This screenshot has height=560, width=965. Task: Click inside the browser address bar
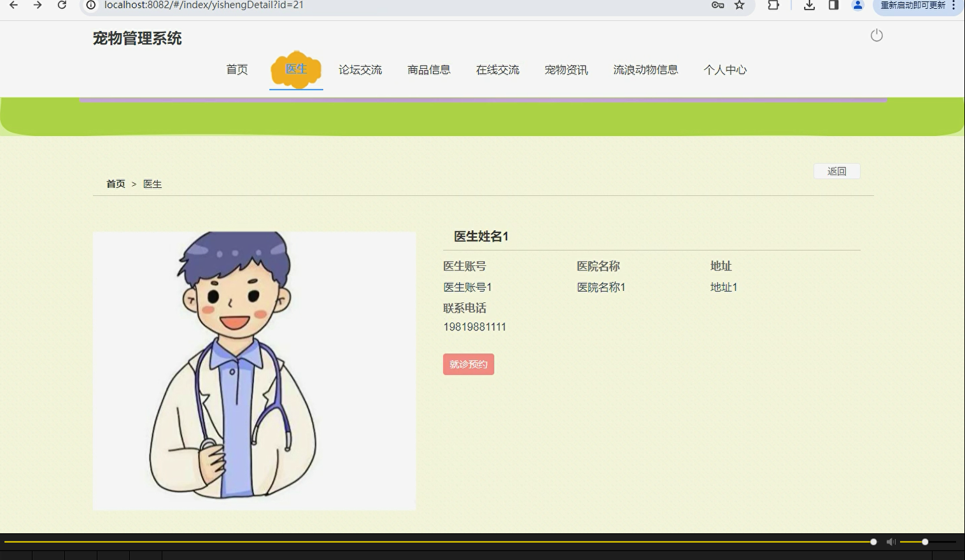coord(318,5)
